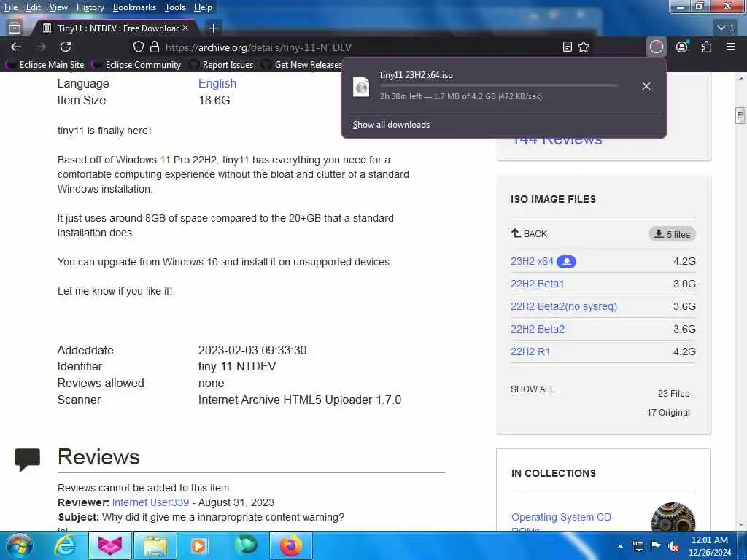The height and width of the screenshot is (560, 747).
Task: Close the Tiny11 NTDEV tab
Action: (185, 28)
